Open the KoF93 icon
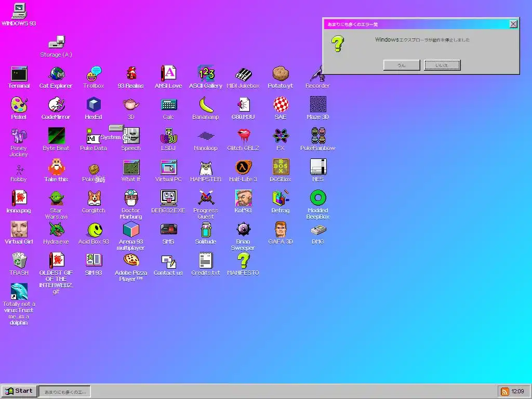 (243, 199)
